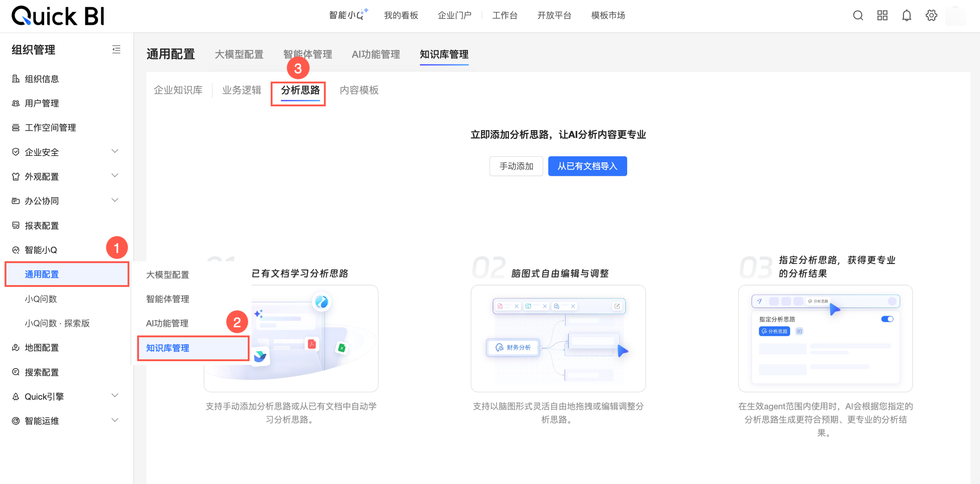Open 工作台 in top navigation
The image size is (980, 484).
(505, 16)
